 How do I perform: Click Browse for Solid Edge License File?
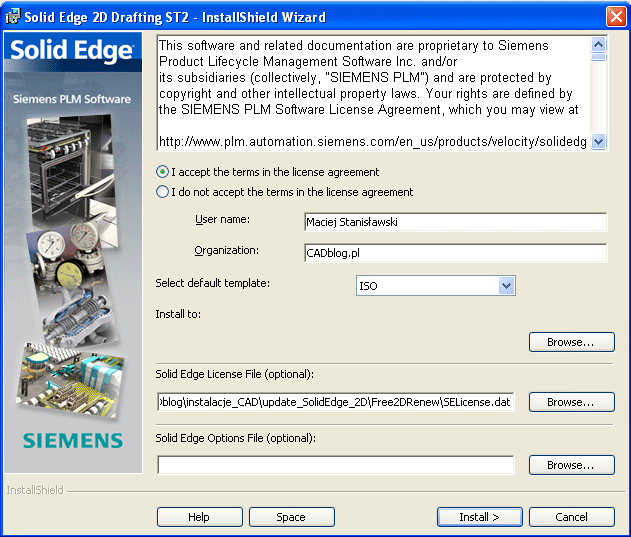pyautogui.click(x=571, y=402)
